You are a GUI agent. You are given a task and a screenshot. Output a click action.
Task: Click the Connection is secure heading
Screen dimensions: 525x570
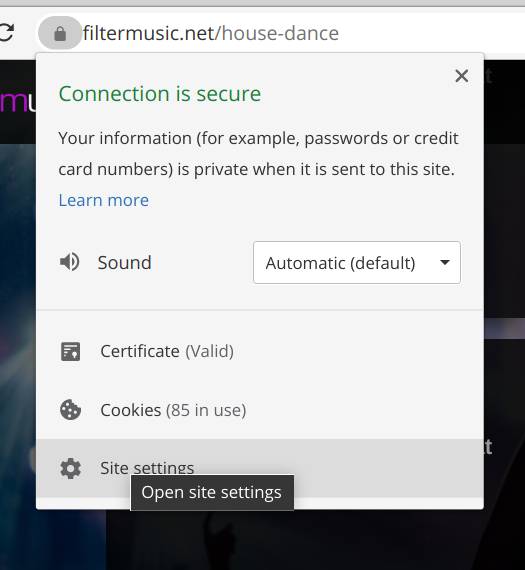pyautogui.click(x=160, y=94)
